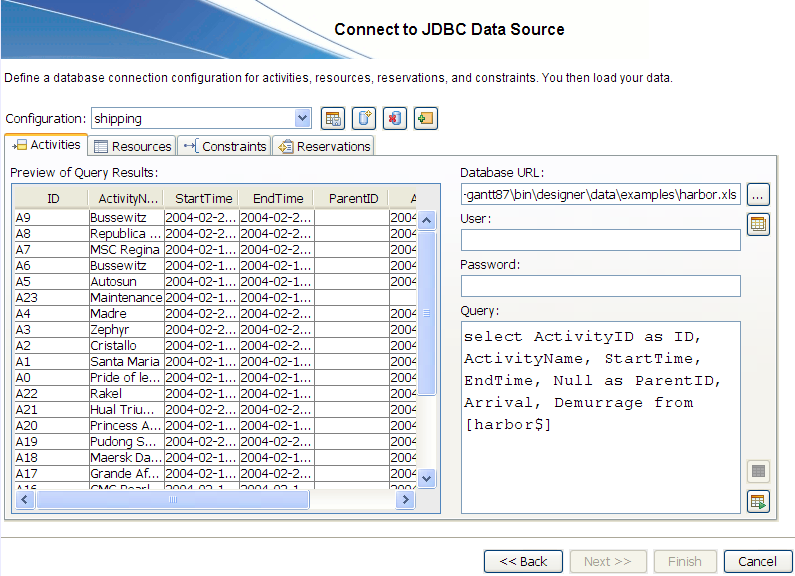Click the execute query icon with green arrow

point(758,502)
